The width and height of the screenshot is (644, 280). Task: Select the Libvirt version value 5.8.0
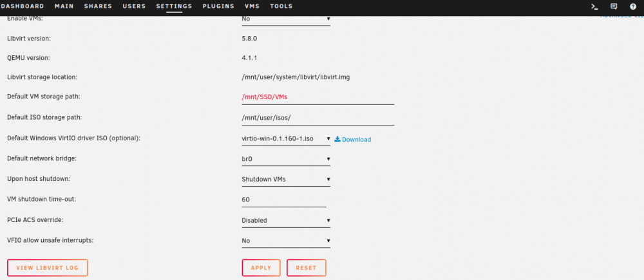[x=250, y=39]
